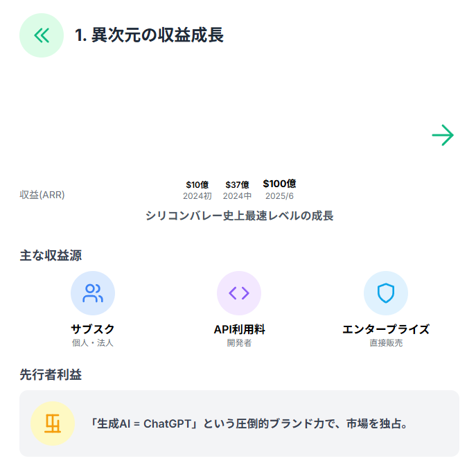Click the API利用料 label
The height and width of the screenshot is (472, 476).
239,329
